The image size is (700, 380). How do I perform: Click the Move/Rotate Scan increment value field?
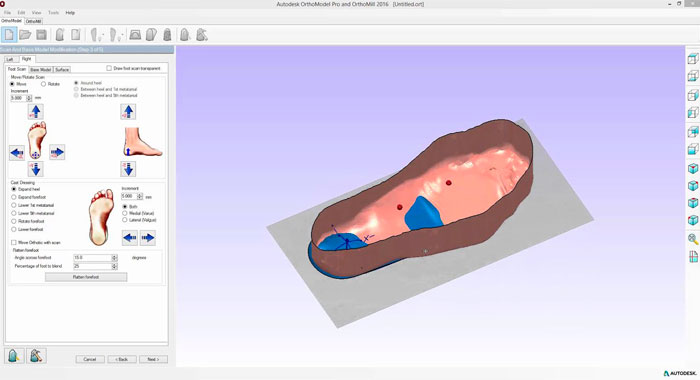point(18,98)
